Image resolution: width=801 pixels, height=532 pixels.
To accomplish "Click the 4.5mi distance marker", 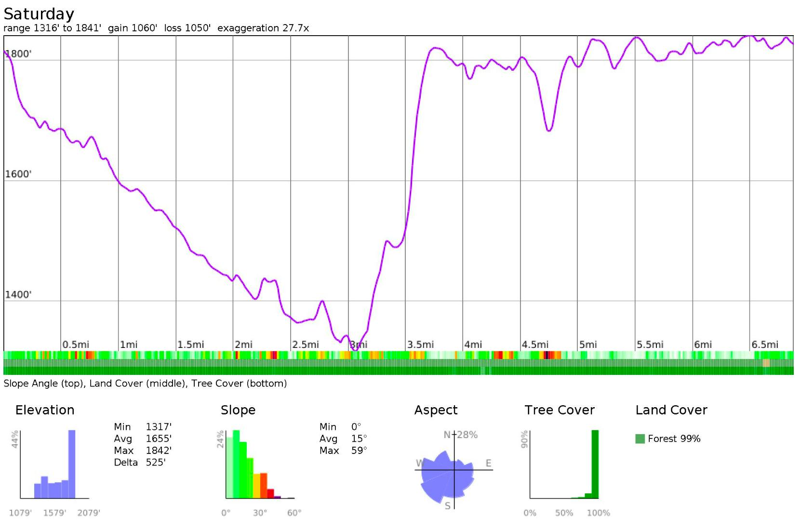I will (x=535, y=345).
